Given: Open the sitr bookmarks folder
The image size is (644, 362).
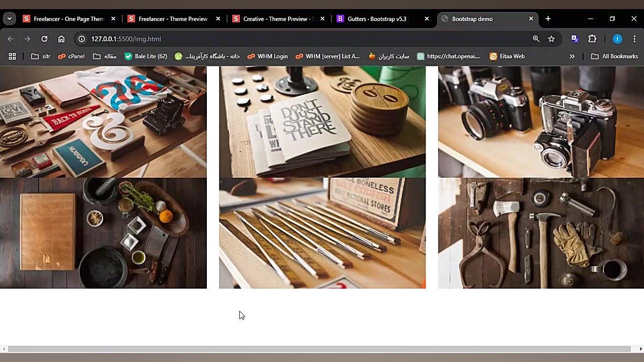Looking at the screenshot, I should point(41,56).
